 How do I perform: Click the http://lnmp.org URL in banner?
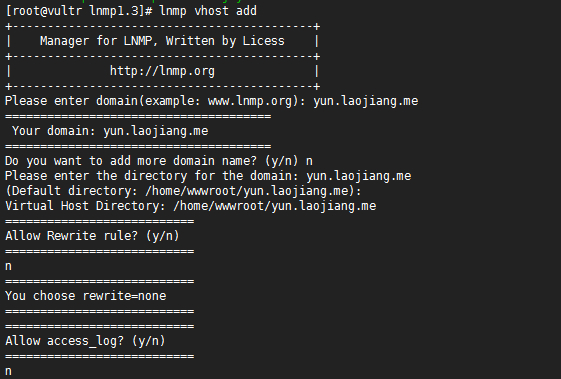[162, 71]
